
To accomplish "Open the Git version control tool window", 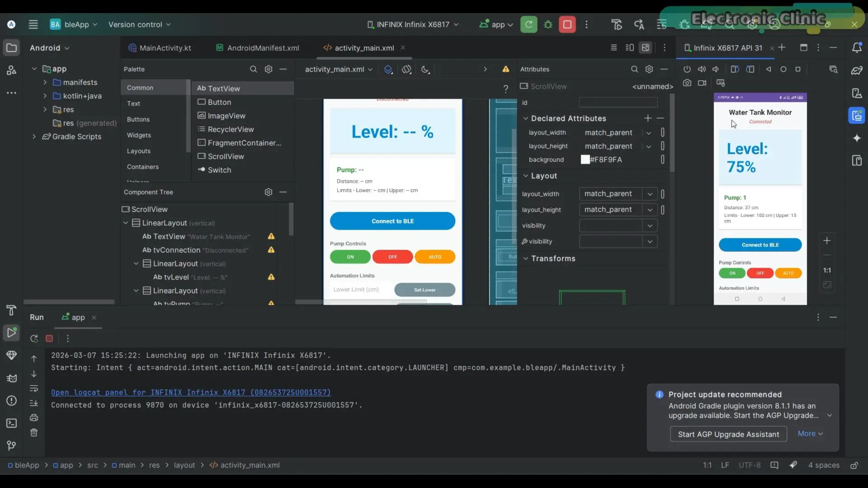I will pos(12,446).
